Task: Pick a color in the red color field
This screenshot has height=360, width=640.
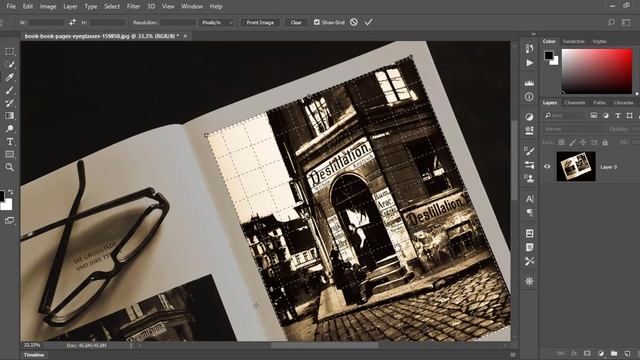Action: tap(597, 71)
